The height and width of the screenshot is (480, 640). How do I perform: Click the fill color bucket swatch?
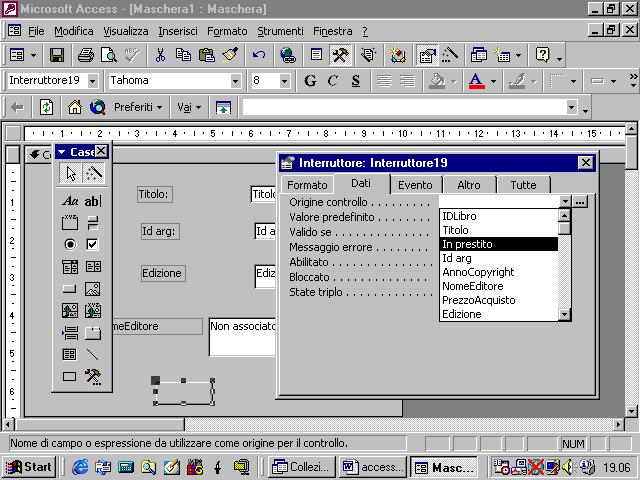tap(437, 81)
